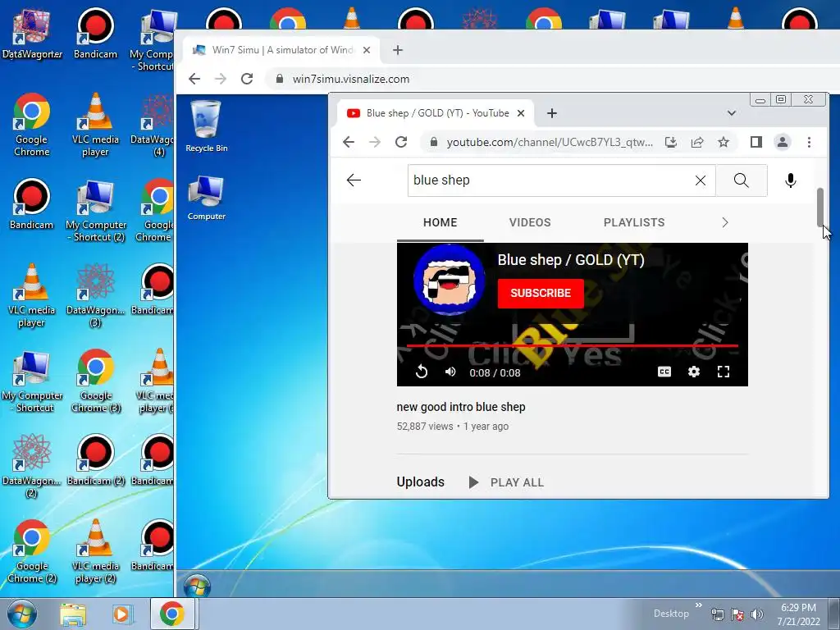Start voice search with microphone icon

tap(790, 180)
